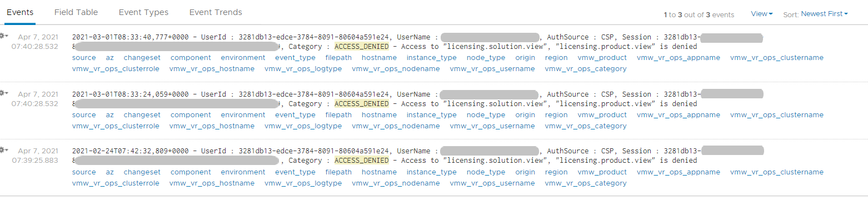Click log text '2021-03-01T08:33:24,059+0000'

[130, 94]
